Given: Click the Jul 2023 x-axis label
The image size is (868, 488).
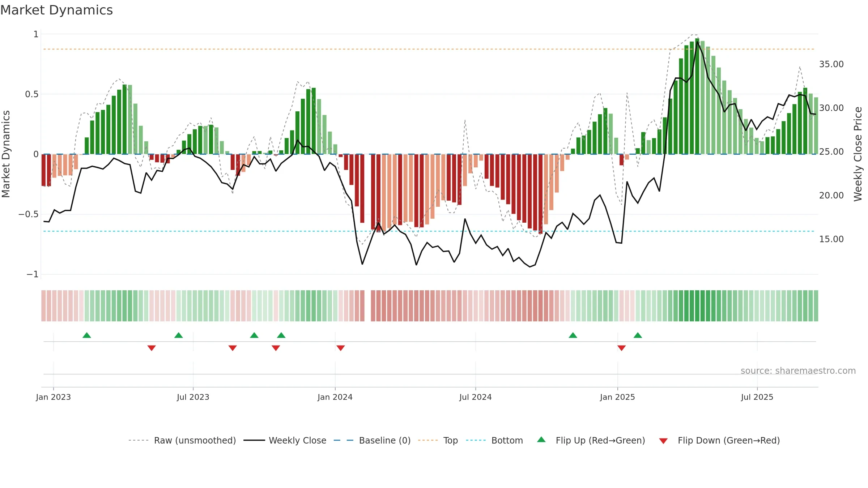Looking at the screenshot, I should pyautogui.click(x=193, y=397).
